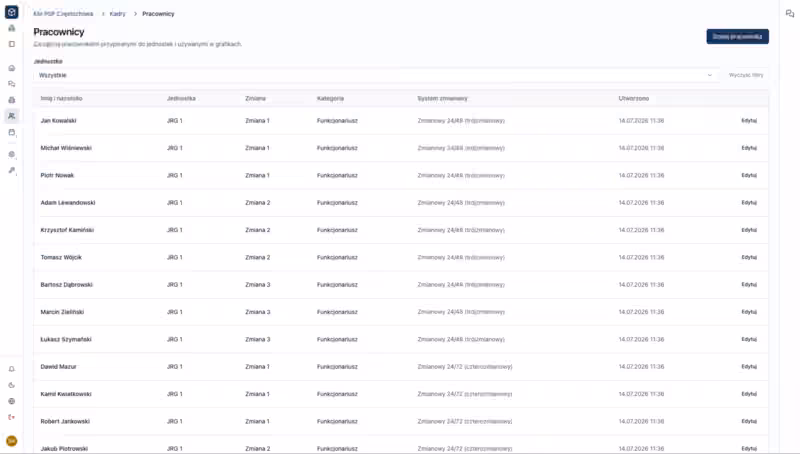Click the red logout icon
800x454 pixels.
[x=12, y=417]
